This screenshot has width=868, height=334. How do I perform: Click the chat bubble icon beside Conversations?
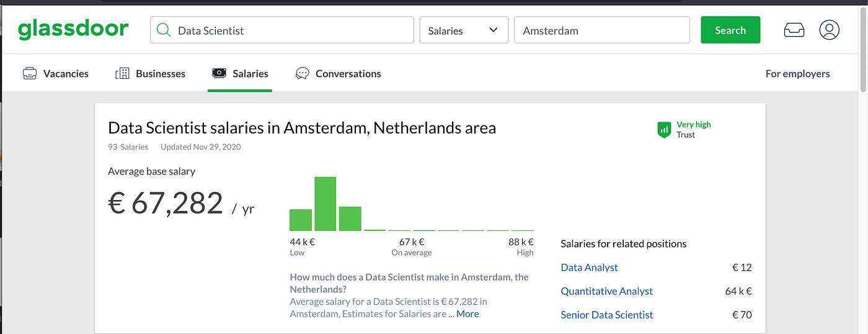tap(302, 73)
